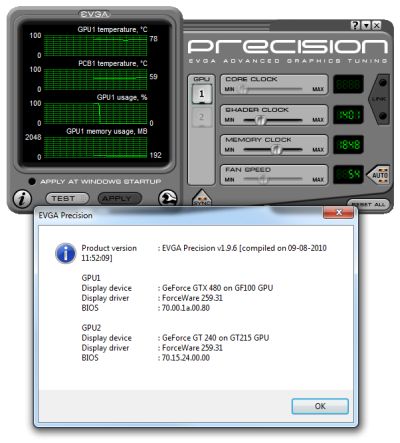Click the GPU1 usage graph

[x=95, y=113]
